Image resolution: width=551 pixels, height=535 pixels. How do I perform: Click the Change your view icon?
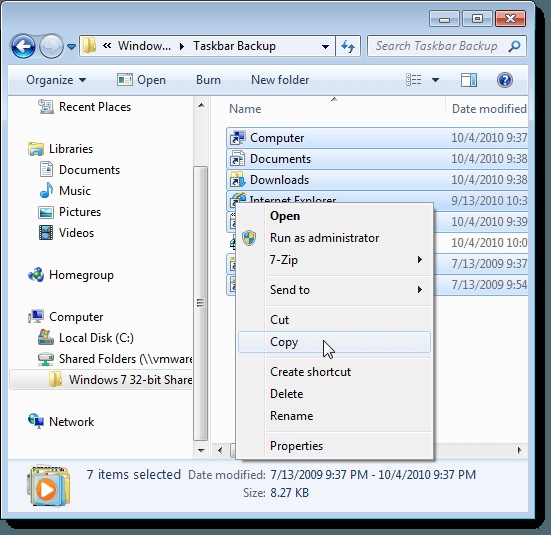tap(414, 80)
